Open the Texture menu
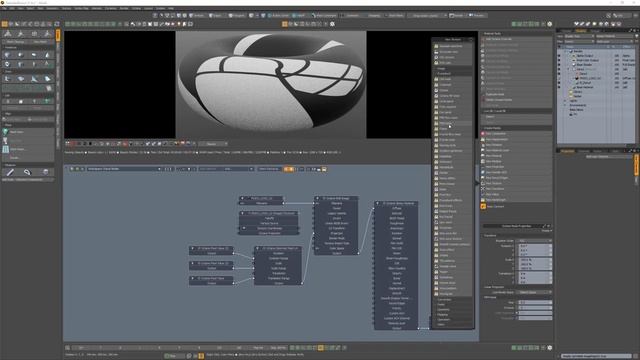Viewport: 640px width, 360px height. coord(66,8)
